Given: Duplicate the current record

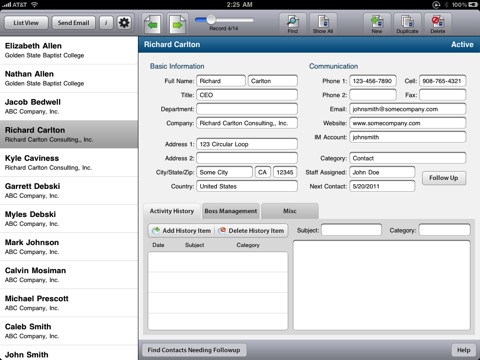Looking at the screenshot, I should click(407, 24).
